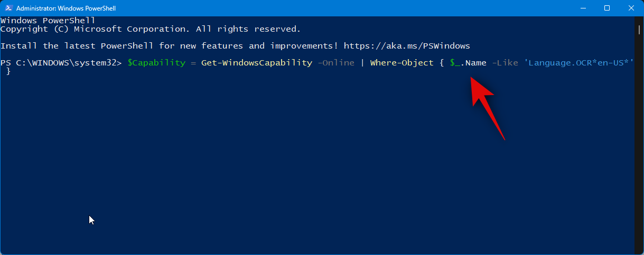The image size is (644, 255).
Task: Click the $_ variable in the script block
Action: point(455,63)
